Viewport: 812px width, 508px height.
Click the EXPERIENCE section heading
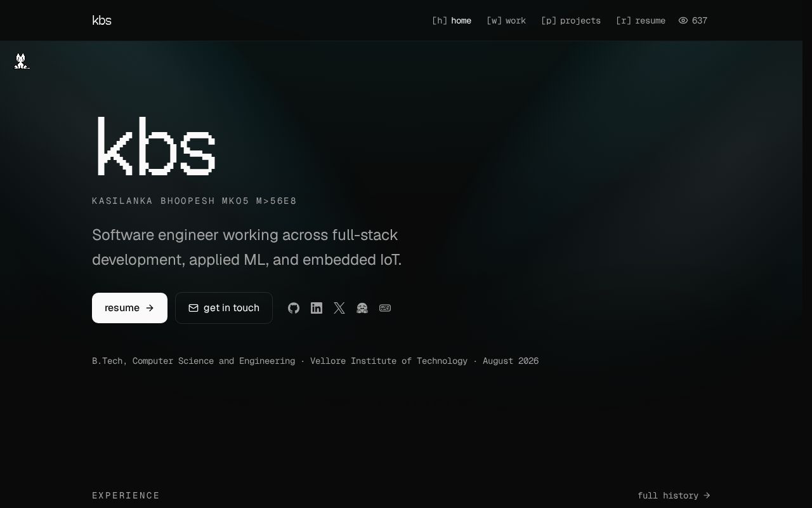126,495
